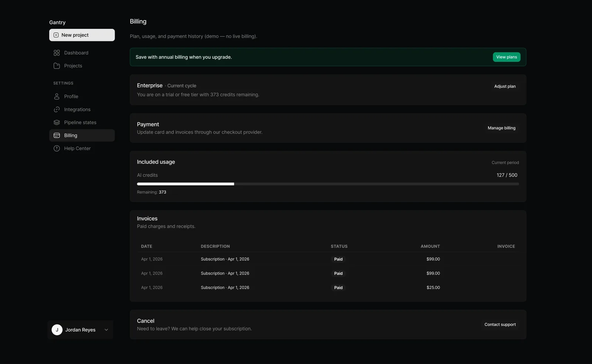Viewport: 592px width, 364px height.
Task: Click the Integrations link icon
Action: (57, 109)
